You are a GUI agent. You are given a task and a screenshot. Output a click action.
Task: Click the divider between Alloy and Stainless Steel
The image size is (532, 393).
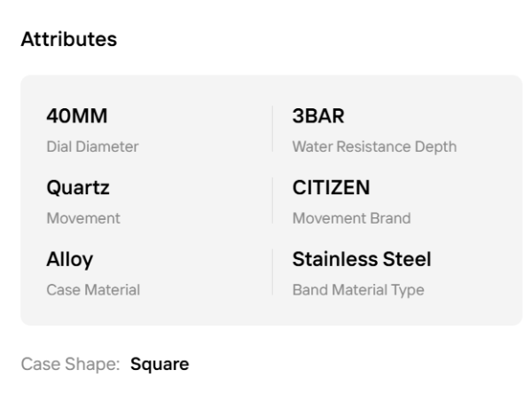coord(273,271)
